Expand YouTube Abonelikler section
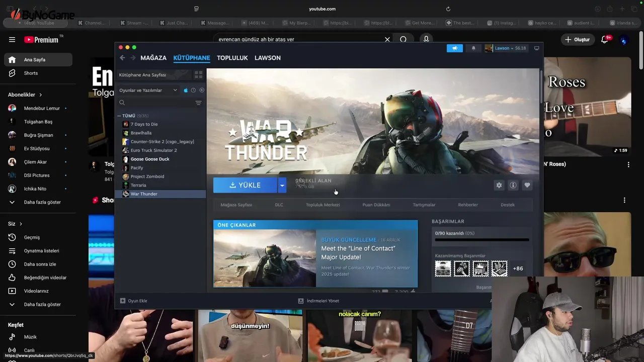644x362 pixels. [x=25, y=95]
